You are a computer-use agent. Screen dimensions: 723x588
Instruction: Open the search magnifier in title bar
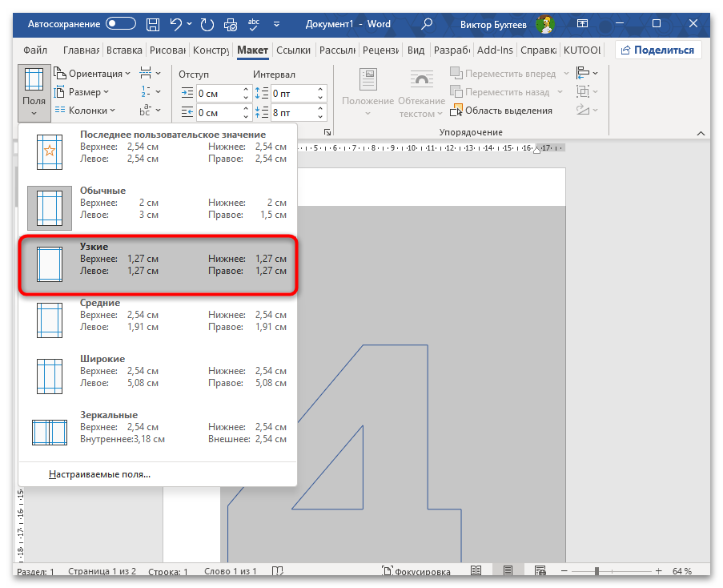428,24
